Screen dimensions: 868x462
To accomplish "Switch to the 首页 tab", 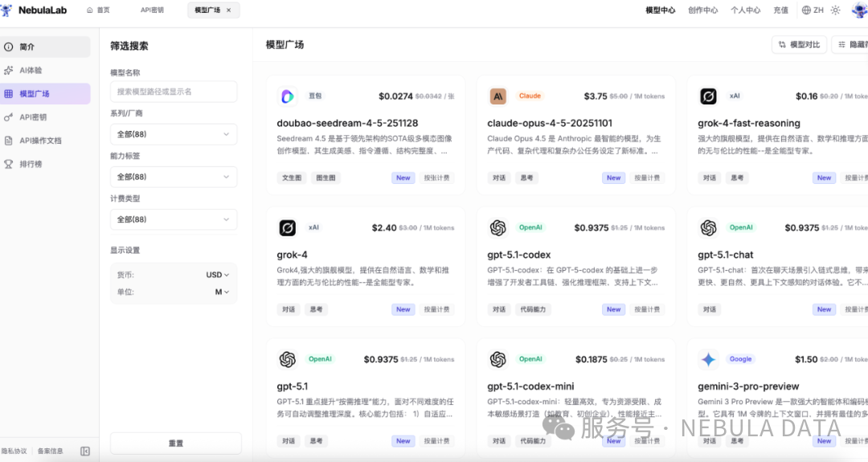I will pyautogui.click(x=99, y=10).
